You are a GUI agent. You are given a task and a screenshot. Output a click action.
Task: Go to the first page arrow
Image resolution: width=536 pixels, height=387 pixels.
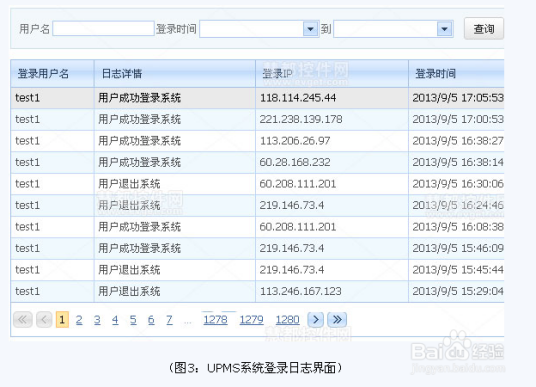(x=23, y=320)
